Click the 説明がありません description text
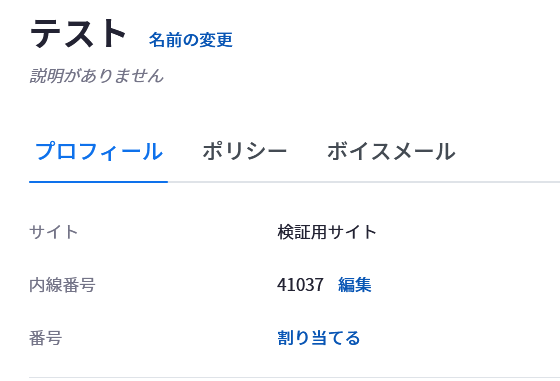 96,76
